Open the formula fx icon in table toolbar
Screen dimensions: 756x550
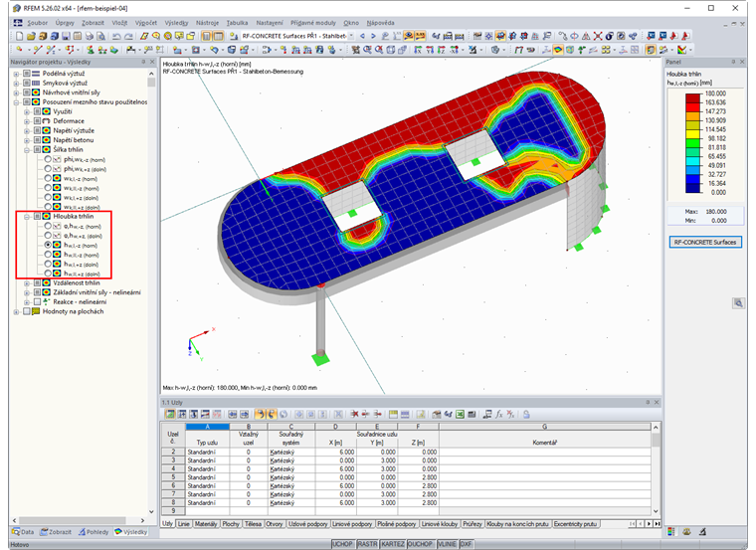[499, 414]
